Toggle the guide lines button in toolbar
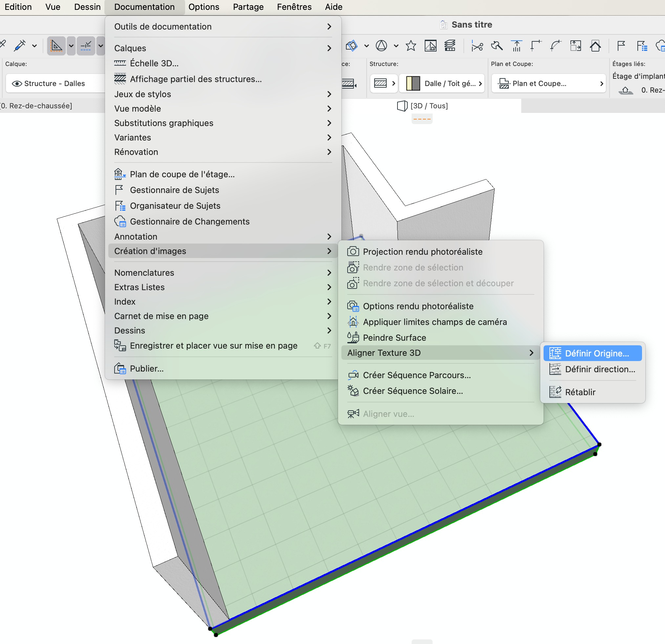The width and height of the screenshot is (665, 644). pyautogui.click(x=56, y=46)
